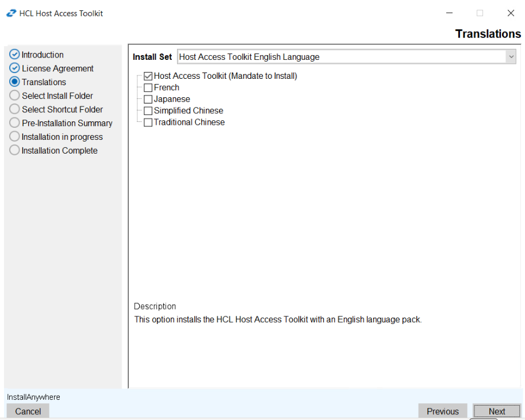
Task: Click the Simplified Chinese tree item text
Action: (x=189, y=110)
